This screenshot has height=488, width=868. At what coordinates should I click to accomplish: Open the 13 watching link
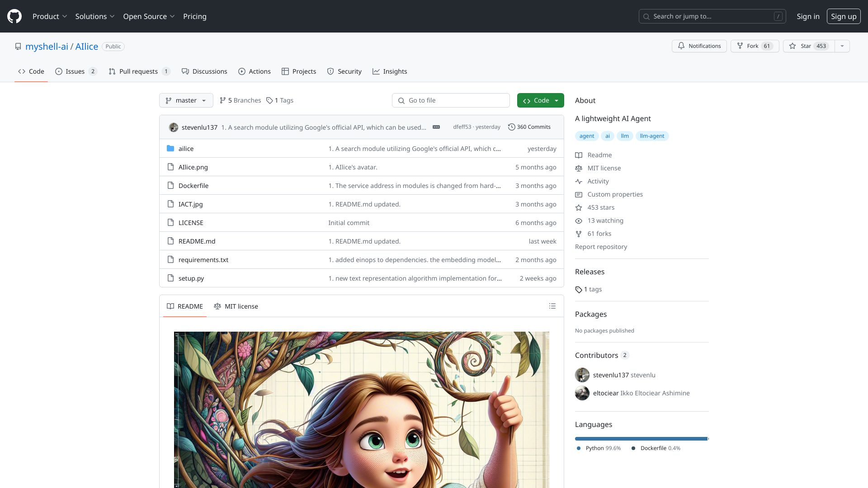(x=605, y=221)
